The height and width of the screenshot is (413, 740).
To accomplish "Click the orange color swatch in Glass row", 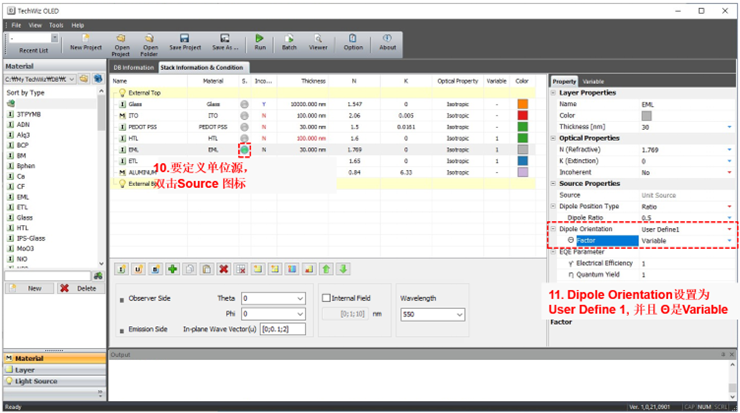I will point(522,104).
